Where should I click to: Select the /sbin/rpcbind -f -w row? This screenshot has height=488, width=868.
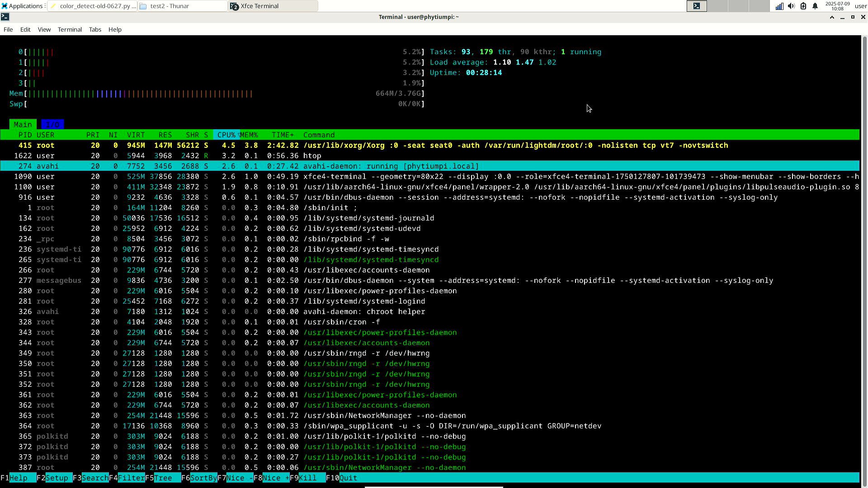click(x=429, y=239)
